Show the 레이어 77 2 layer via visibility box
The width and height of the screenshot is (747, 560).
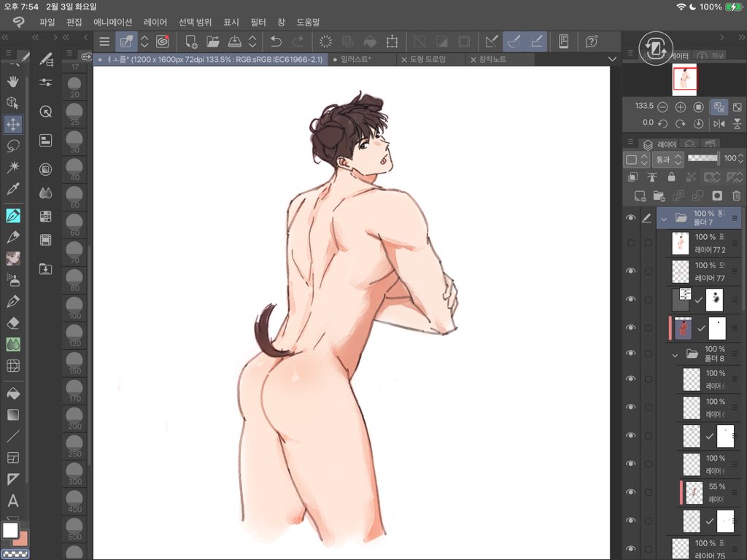click(631, 243)
